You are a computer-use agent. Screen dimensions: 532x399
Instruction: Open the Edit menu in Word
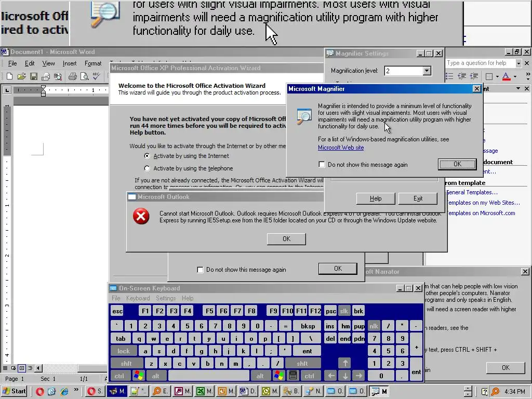pos(30,63)
